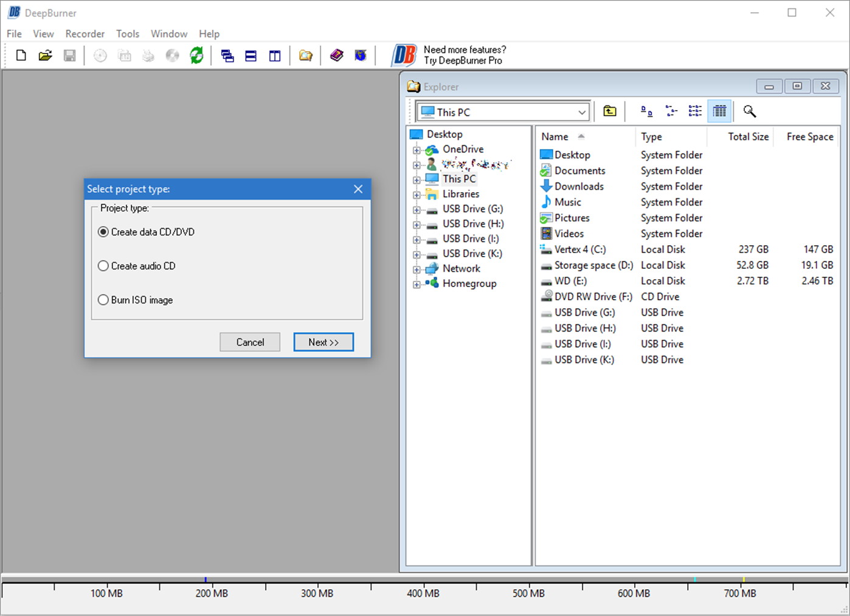
Task: Sort by the Type column header
Action: 671,137
